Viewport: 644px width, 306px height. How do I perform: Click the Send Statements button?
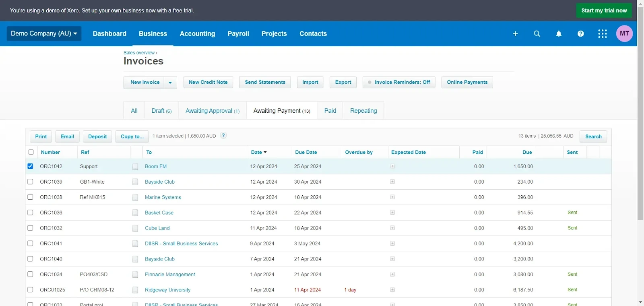[x=265, y=82]
